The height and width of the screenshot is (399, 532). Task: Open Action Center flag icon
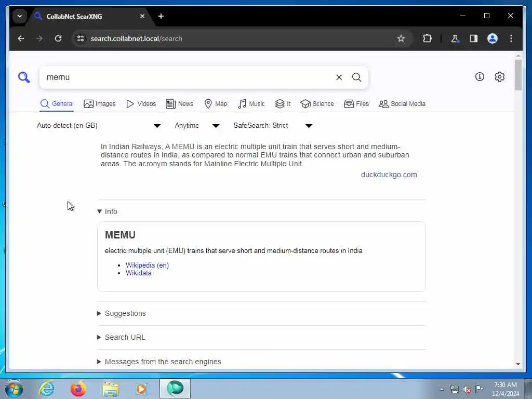tap(479, 389)
